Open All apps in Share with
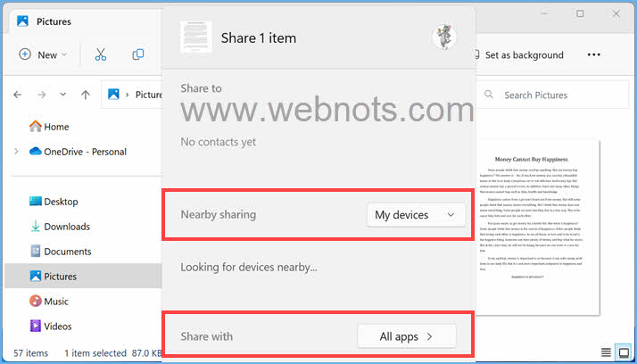 coord(406,336)
